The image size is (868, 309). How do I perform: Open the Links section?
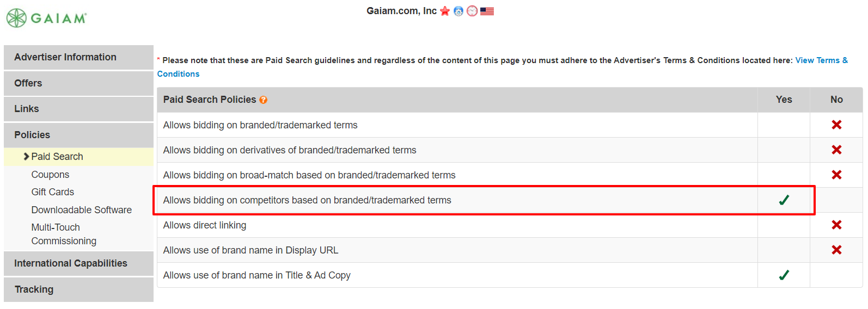[78, 109]
